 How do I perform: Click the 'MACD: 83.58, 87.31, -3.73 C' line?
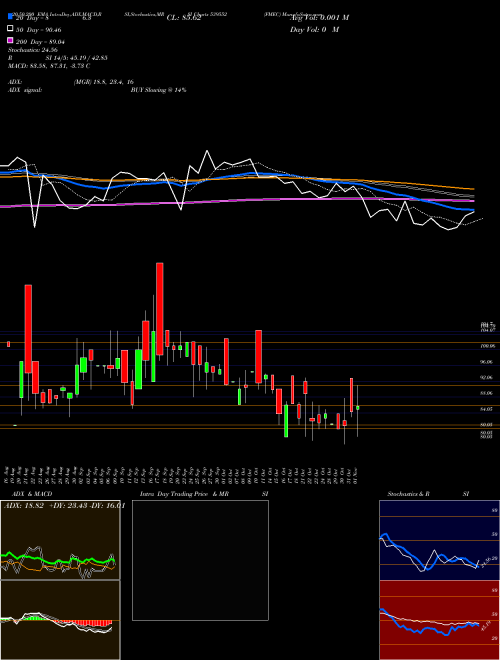click(49, 66)
